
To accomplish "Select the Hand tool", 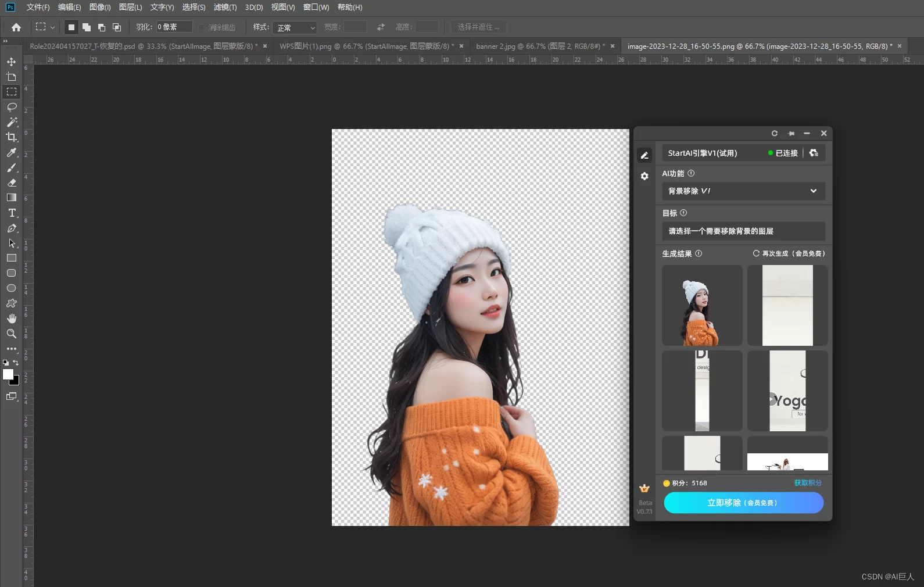I will pos(11,318).
